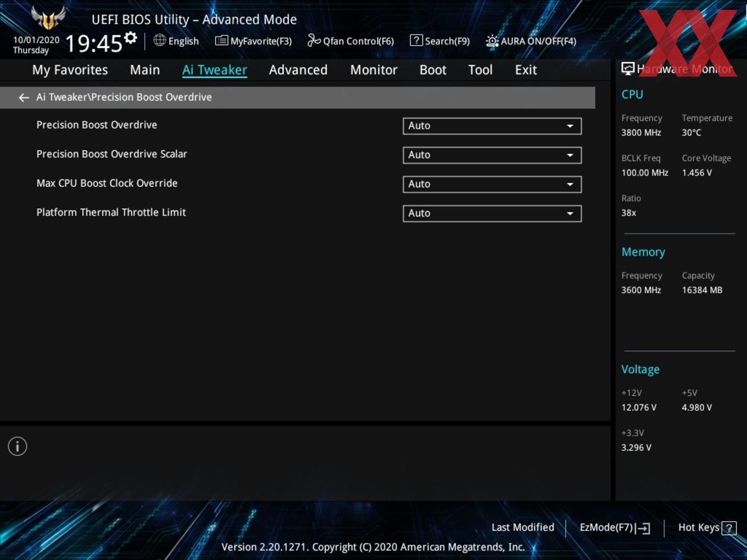Click the EzMode(F7) exit arrow icon
747x560 pixels.
coord(643,528)
